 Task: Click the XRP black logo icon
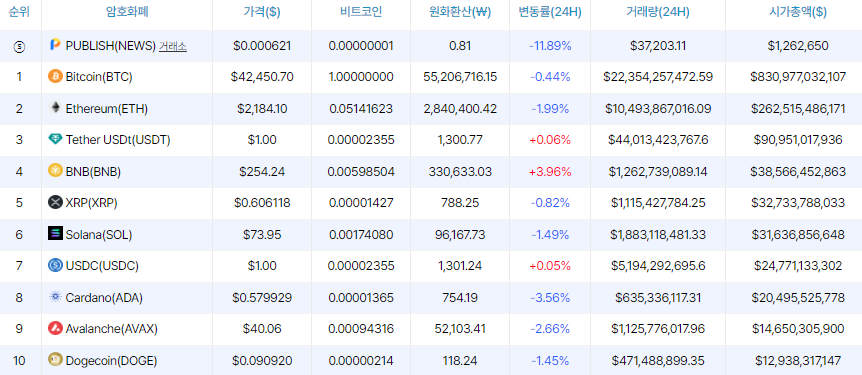pos(55,202)
